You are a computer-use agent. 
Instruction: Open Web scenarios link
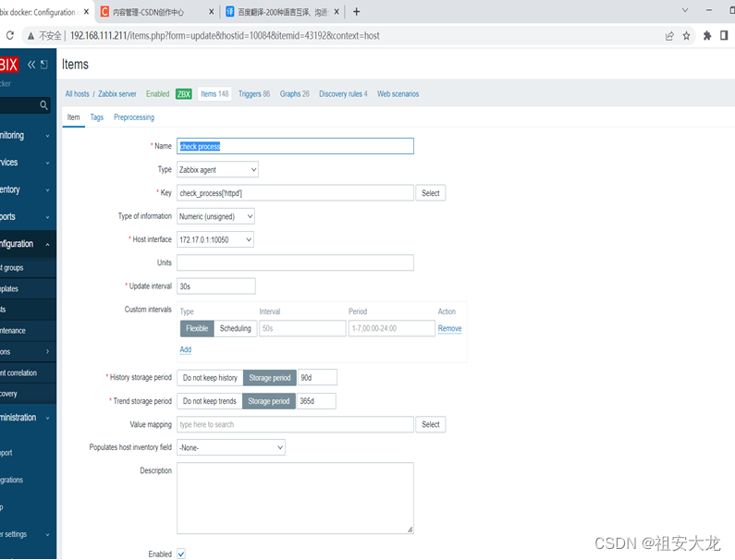coord(398,93)
